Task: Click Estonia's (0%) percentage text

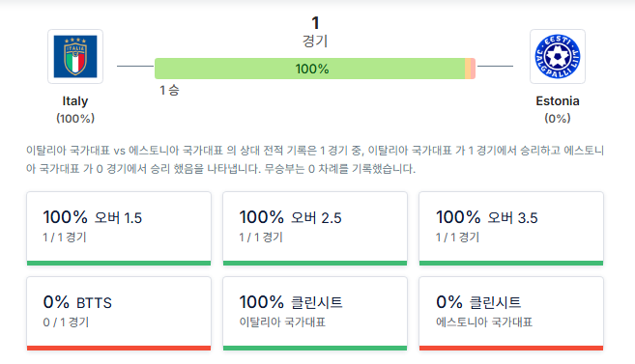Action: pyautogui.click(x=558, y=118)
